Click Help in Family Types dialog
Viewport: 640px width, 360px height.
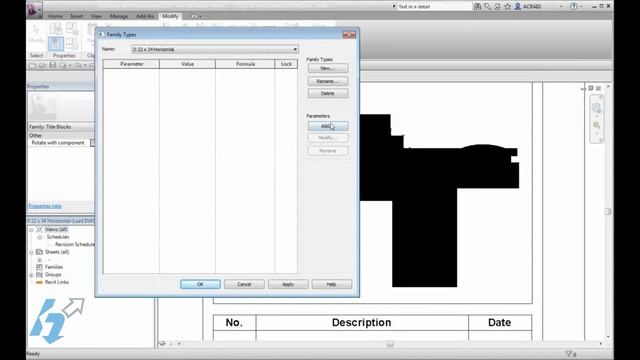tap(331, 284)
